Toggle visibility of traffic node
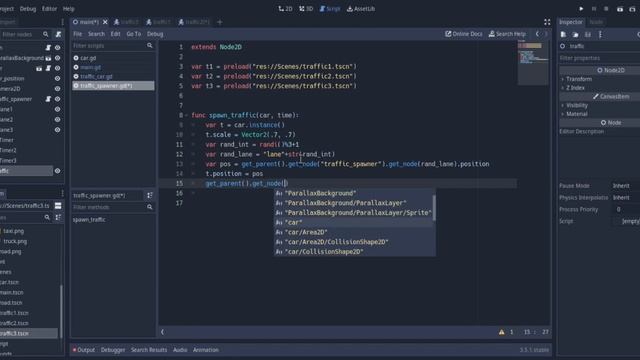This screenshot has height=360, width=640. coord(58,171)
